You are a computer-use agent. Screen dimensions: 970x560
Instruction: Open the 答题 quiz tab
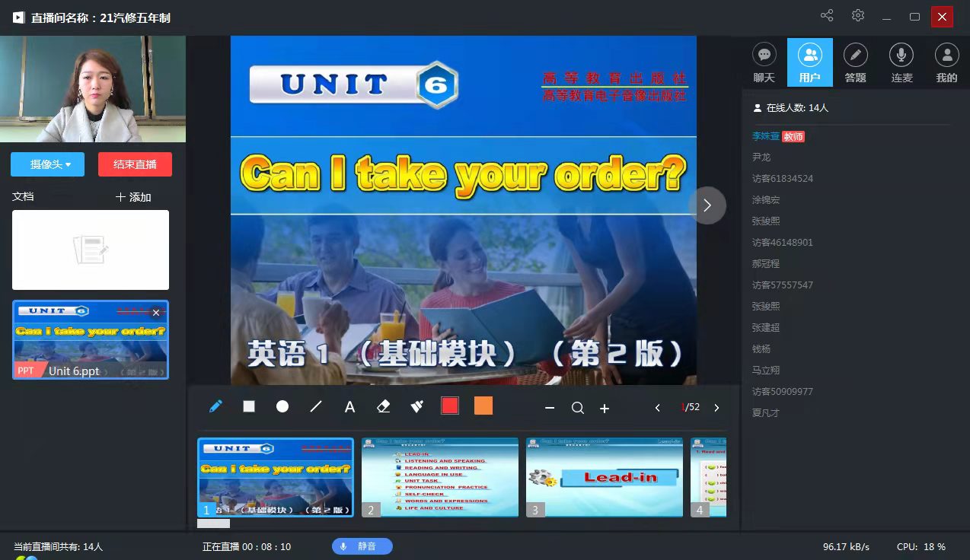coord(855,62)
